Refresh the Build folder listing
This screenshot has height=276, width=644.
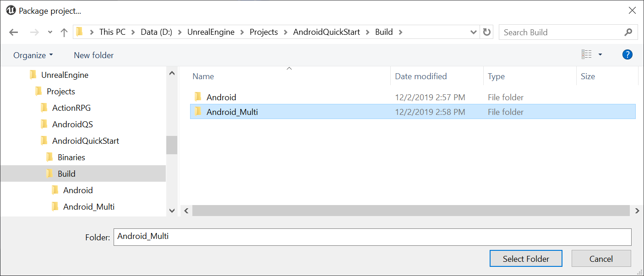(x=487, y=32)
